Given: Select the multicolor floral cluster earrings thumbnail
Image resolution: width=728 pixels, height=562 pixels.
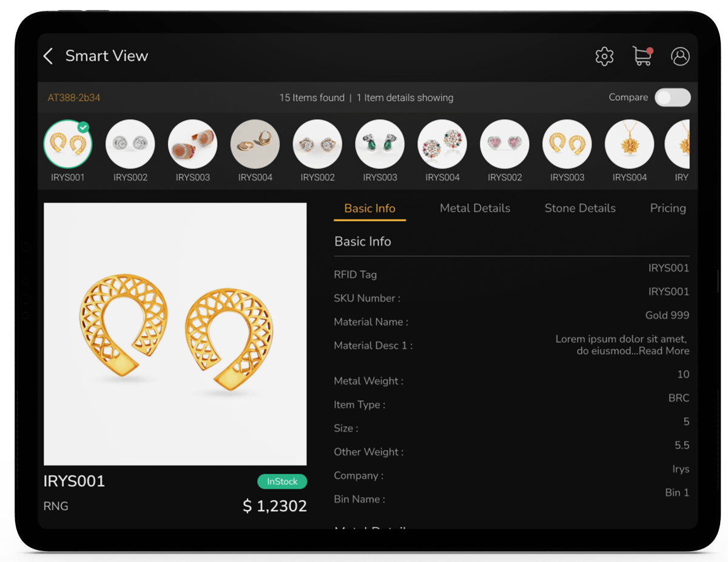Looking at the screenshot, I should 442,144.
